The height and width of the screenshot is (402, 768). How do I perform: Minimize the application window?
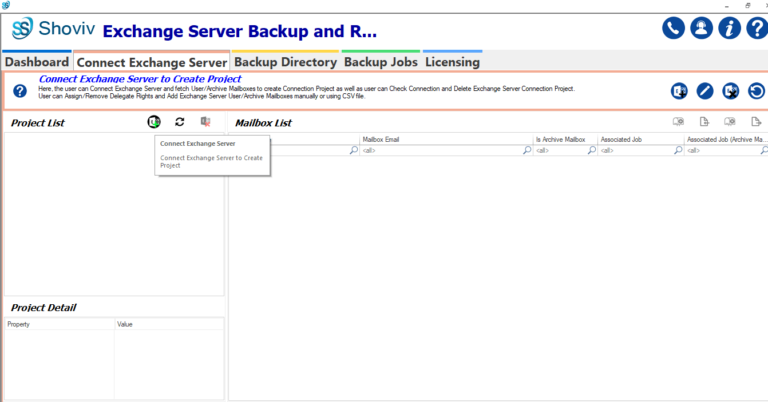[727, 6]
